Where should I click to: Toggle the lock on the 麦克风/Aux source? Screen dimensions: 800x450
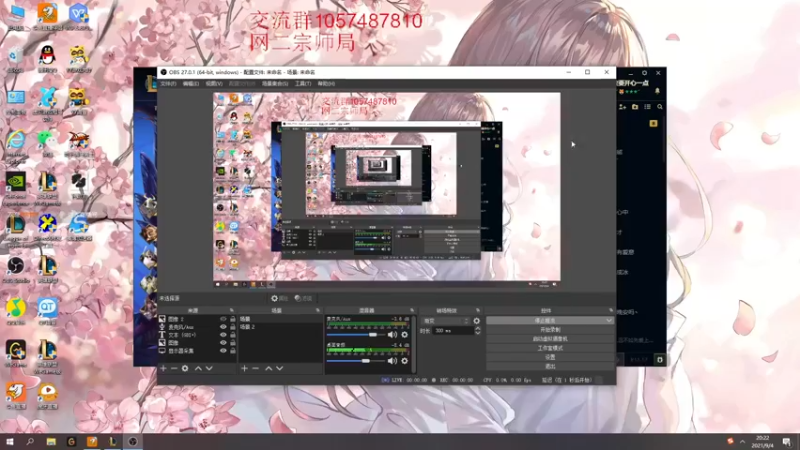[233, 327]
